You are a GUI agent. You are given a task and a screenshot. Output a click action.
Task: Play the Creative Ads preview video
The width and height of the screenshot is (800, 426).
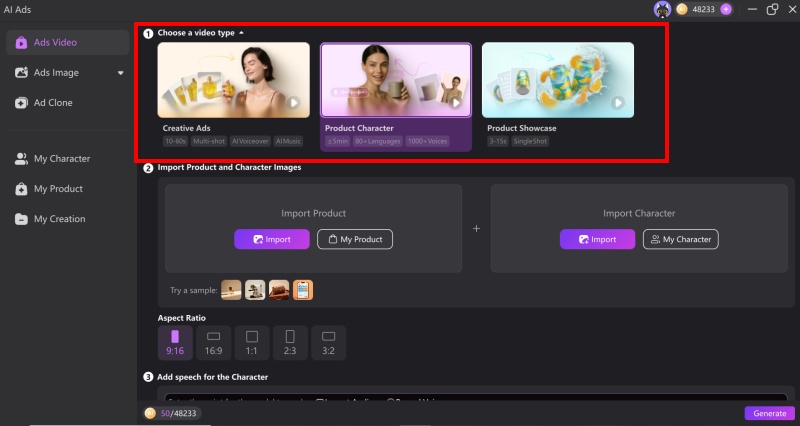293,103
